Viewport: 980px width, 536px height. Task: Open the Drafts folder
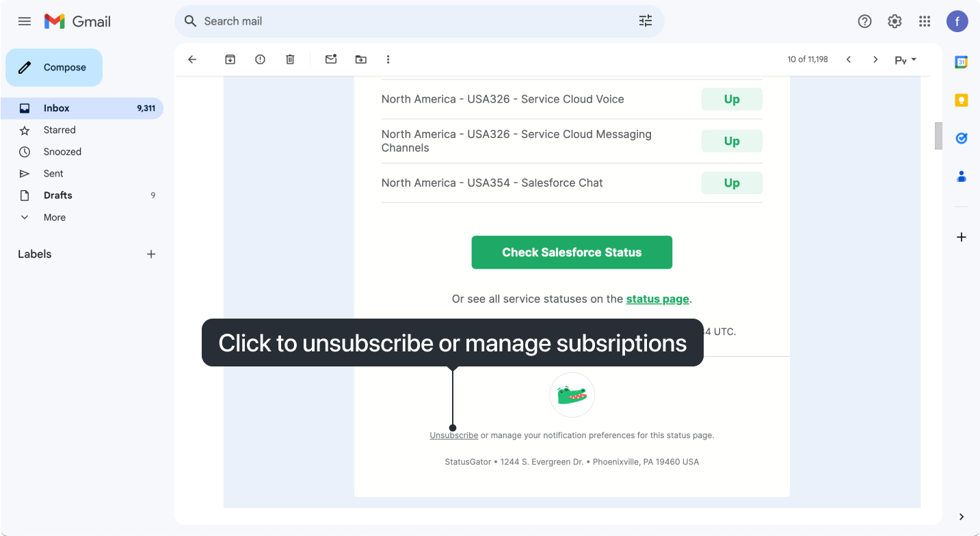pos(57,196)
